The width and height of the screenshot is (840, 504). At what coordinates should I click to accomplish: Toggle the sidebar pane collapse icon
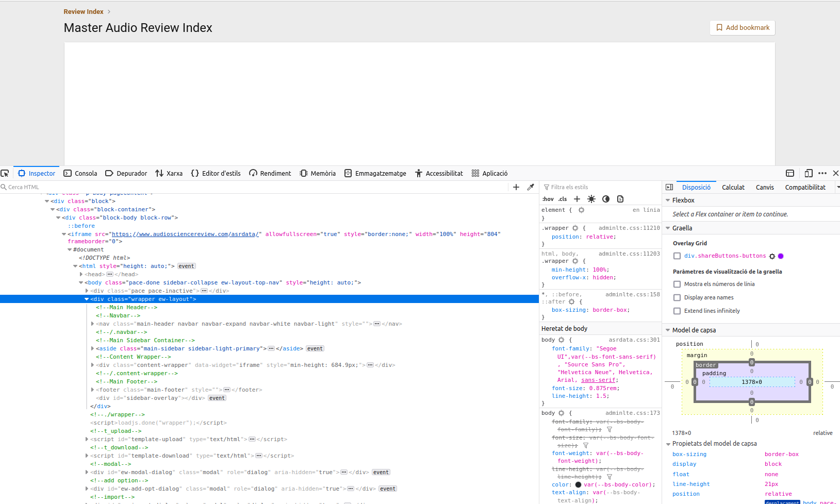669,187
